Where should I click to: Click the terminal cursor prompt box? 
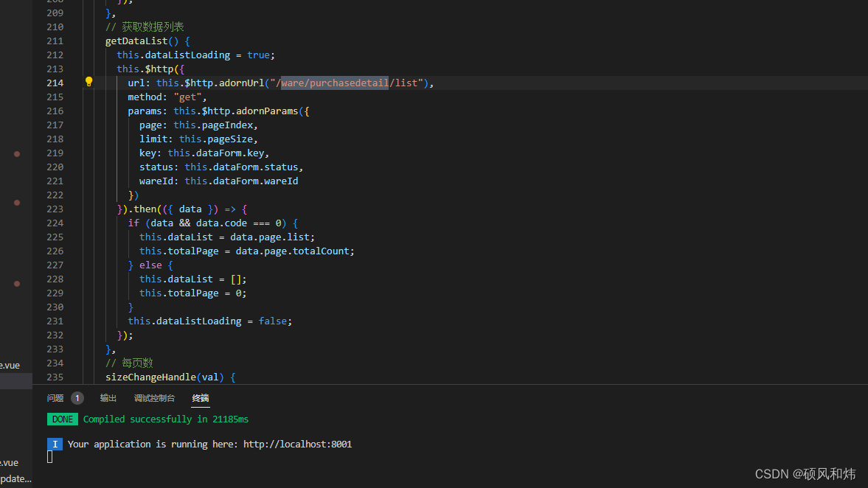pyautogui.click(x=50, y=457)
